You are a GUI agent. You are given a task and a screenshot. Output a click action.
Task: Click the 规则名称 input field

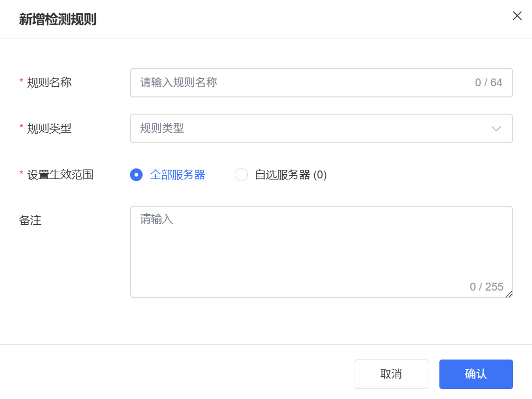[x=322, y=83]
